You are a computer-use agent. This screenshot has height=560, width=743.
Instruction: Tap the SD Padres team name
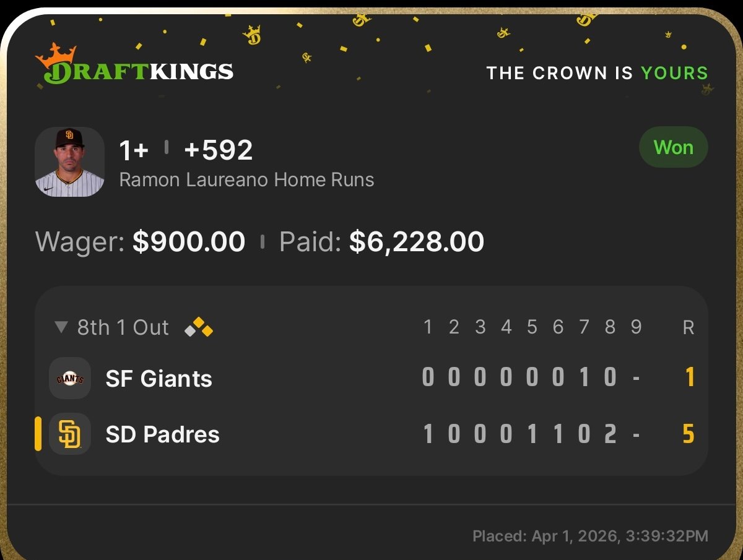163,434
